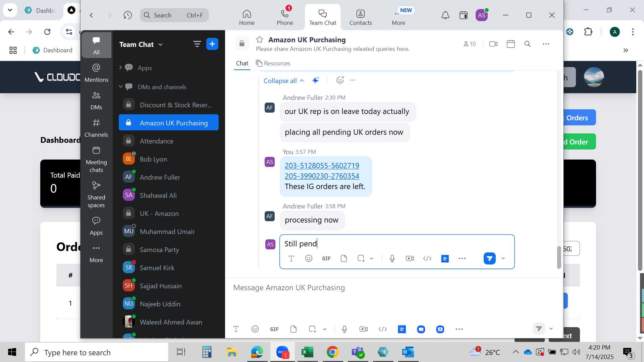Viewport: 644px width, 362px height.
Task: Open order link 203-5128055-5602719
Action: (x=322, y=166)
